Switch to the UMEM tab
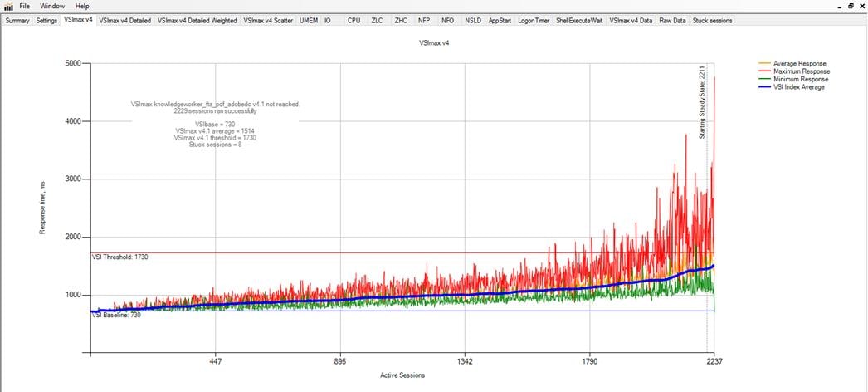 (x=309, y=21)
